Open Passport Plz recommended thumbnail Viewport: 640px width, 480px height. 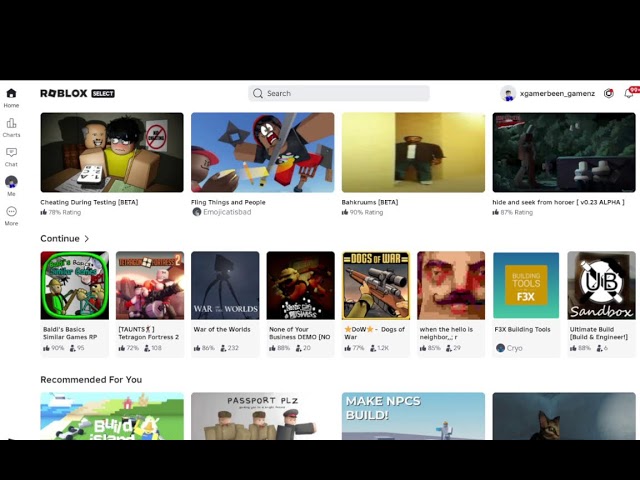(262, 416)
